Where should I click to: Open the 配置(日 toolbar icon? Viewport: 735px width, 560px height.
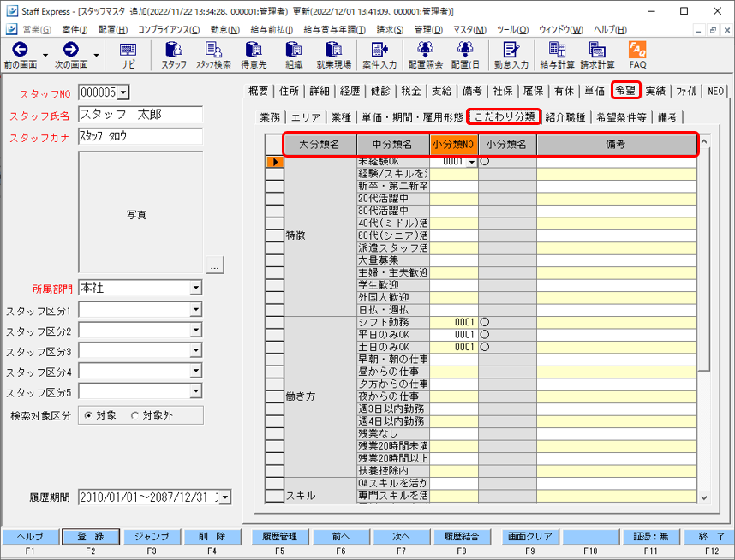click(465, 56)
